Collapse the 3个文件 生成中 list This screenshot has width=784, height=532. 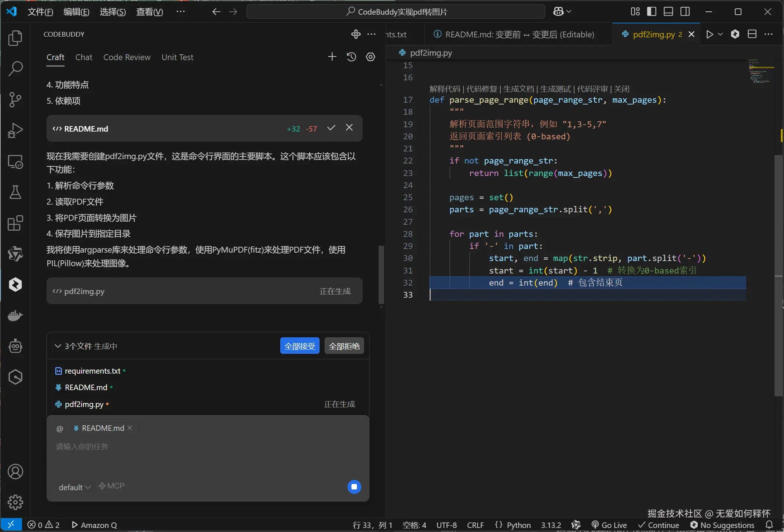point(58,346)
